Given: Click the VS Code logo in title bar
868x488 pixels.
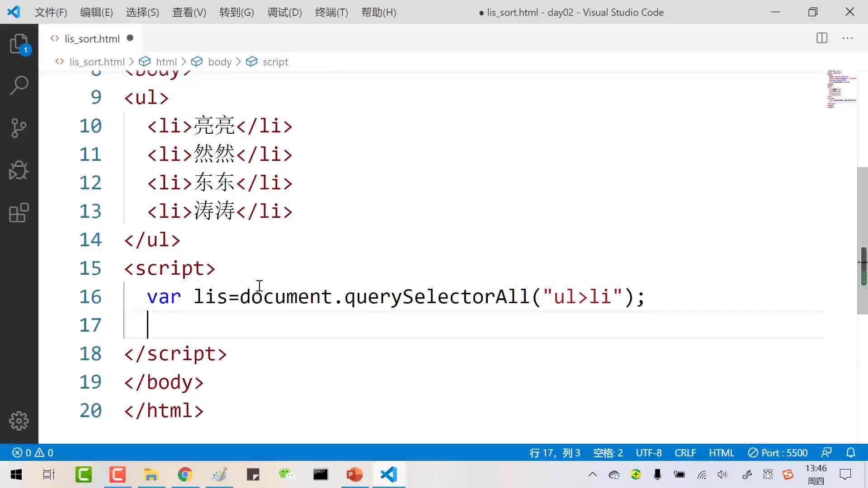Looking at the screenshot, I should coord(14,12).
